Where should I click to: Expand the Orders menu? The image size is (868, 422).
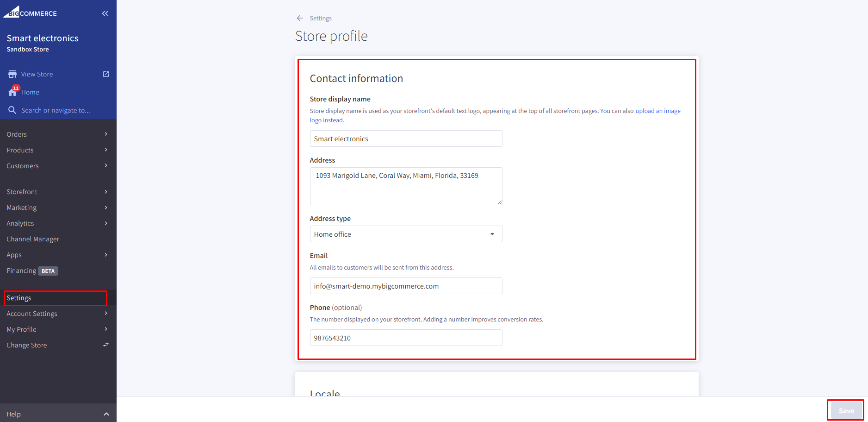[x=17, y=134]
